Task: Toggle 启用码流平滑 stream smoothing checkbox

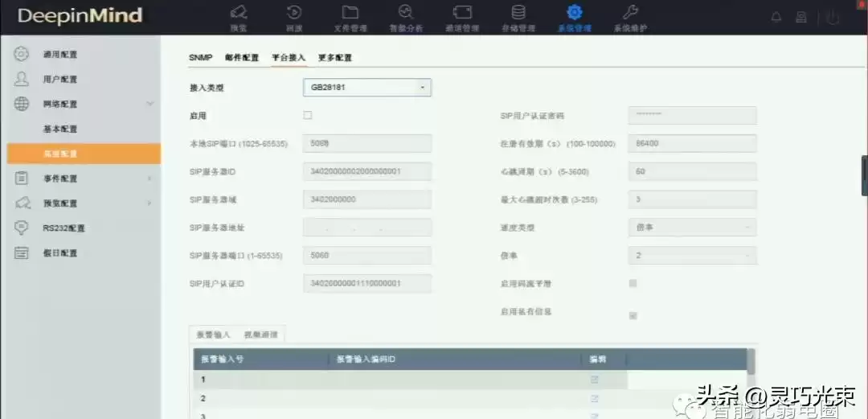Action: pos(633,283)
